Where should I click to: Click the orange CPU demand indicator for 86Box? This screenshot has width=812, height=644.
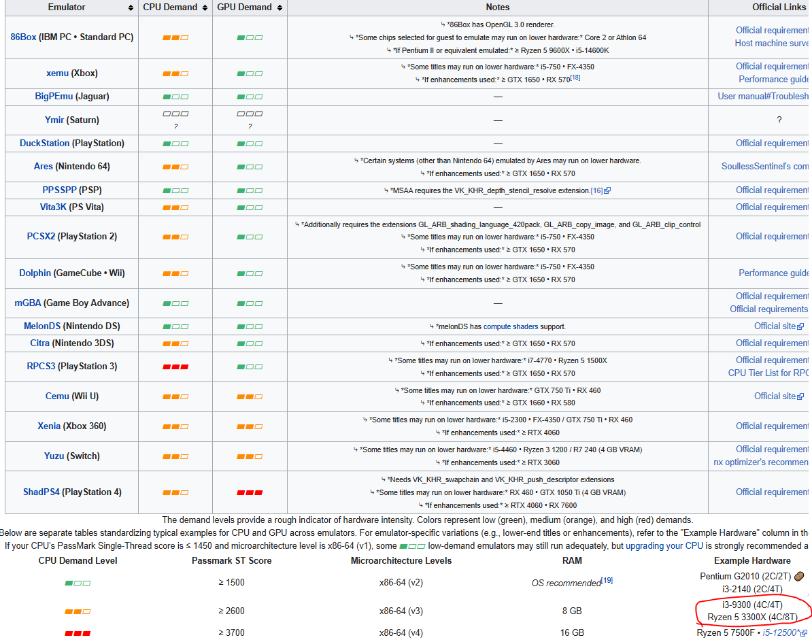[175, 38]
